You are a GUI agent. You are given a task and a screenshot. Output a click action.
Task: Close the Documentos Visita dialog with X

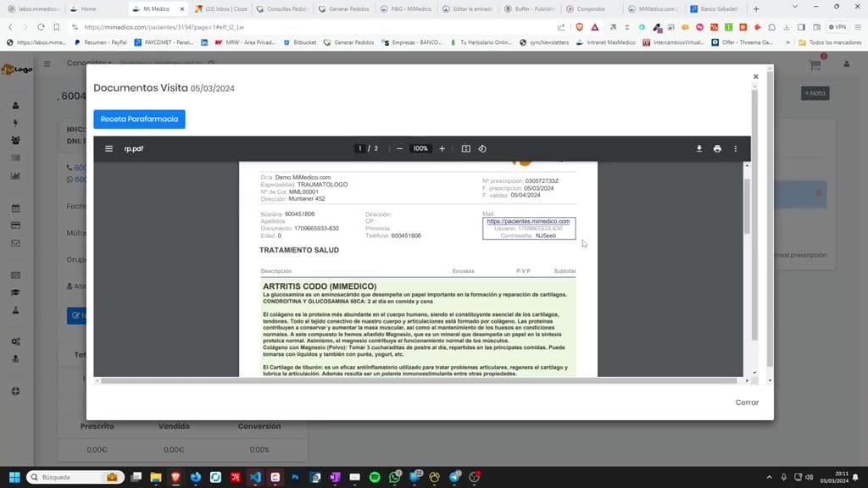755,76
